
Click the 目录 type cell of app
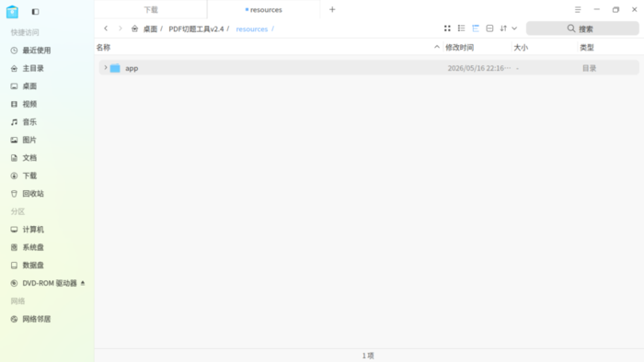[590, 68]
